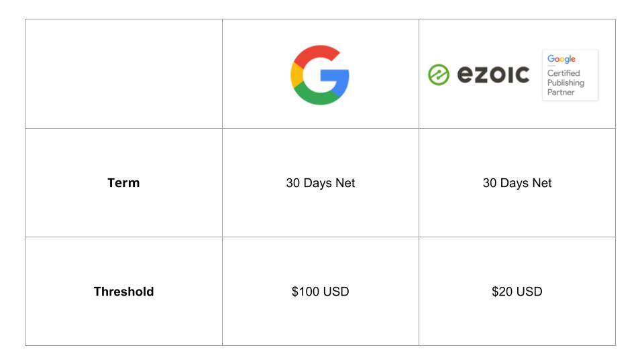Click the multicolor Google word in the badge
This screenshot has height=362, width=644.
point(561,59)
